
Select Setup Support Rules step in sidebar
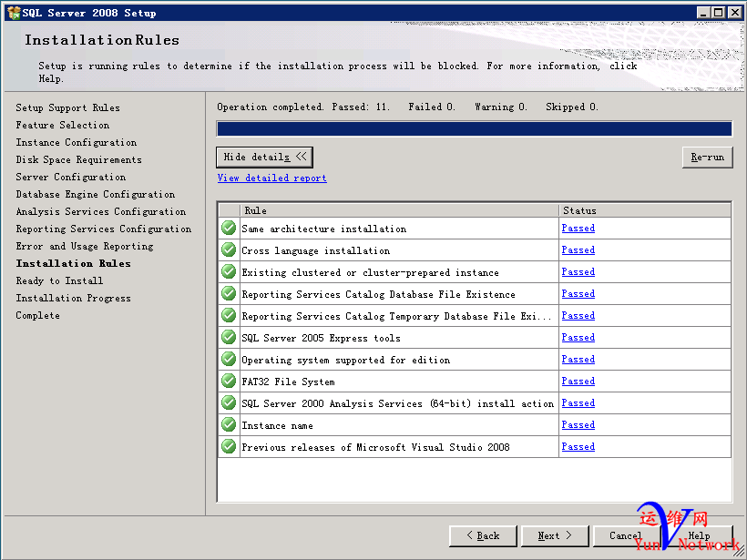pos(67,107)
